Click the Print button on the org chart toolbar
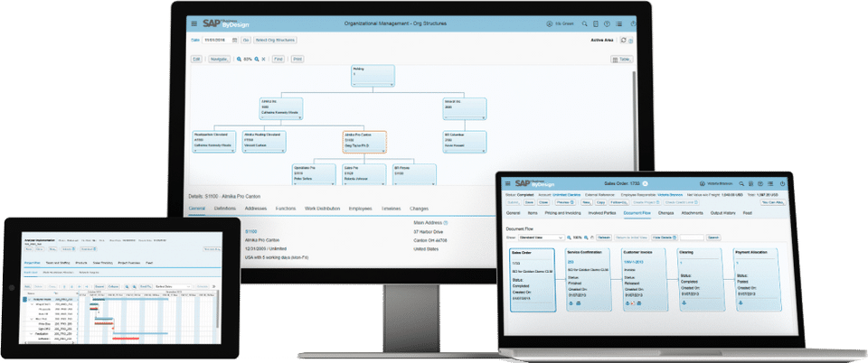Image resolution: width=868 pixels, height=363 pixels. pos(297,59)
